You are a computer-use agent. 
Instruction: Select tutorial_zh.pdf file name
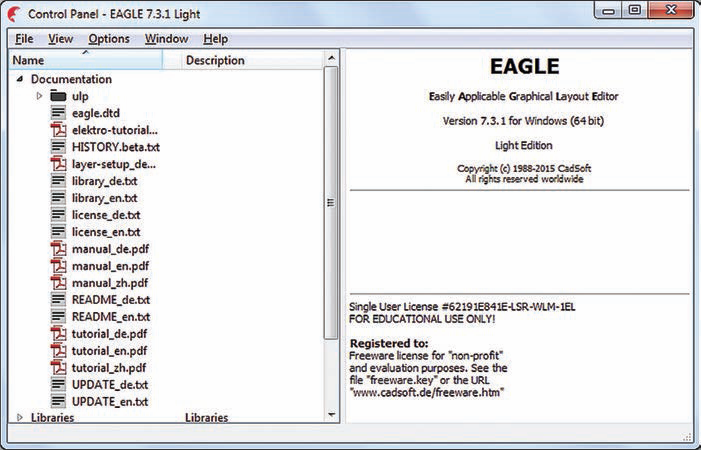point(109,368)
